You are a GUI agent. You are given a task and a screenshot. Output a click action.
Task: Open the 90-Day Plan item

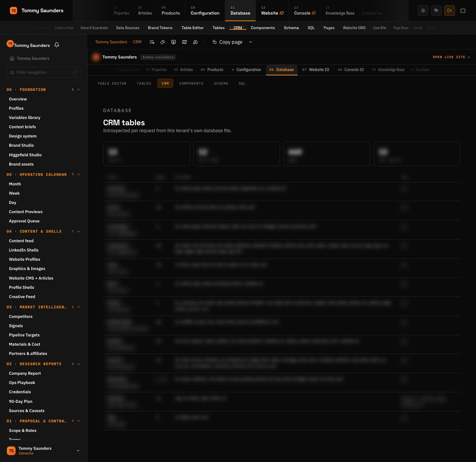20,402
